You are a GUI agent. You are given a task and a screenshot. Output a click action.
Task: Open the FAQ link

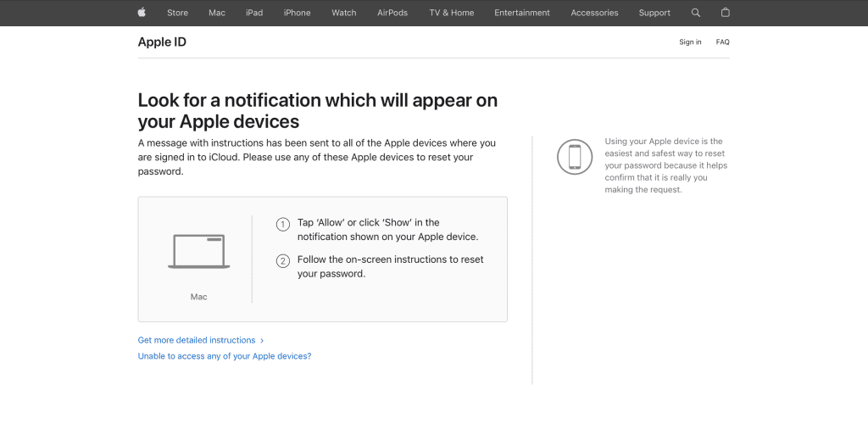click(722, 42)
